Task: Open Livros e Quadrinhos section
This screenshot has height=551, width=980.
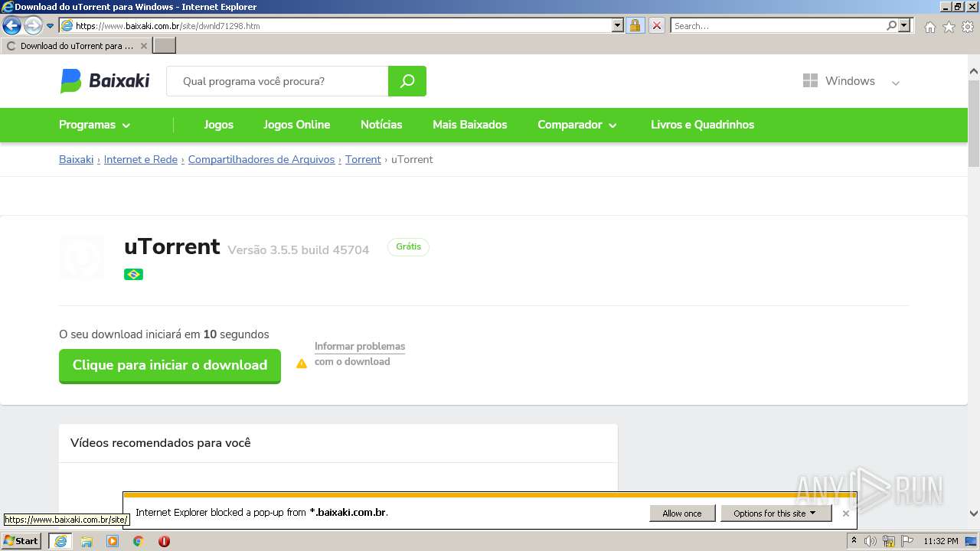Action: pyautogui.click(x=702, y=125)
